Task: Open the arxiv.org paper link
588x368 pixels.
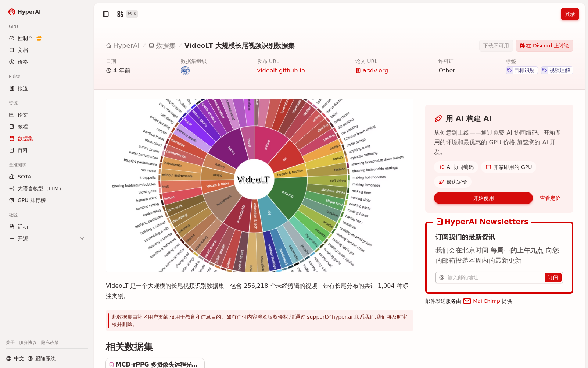Action: pyautogui.click(x=372, y=70)
